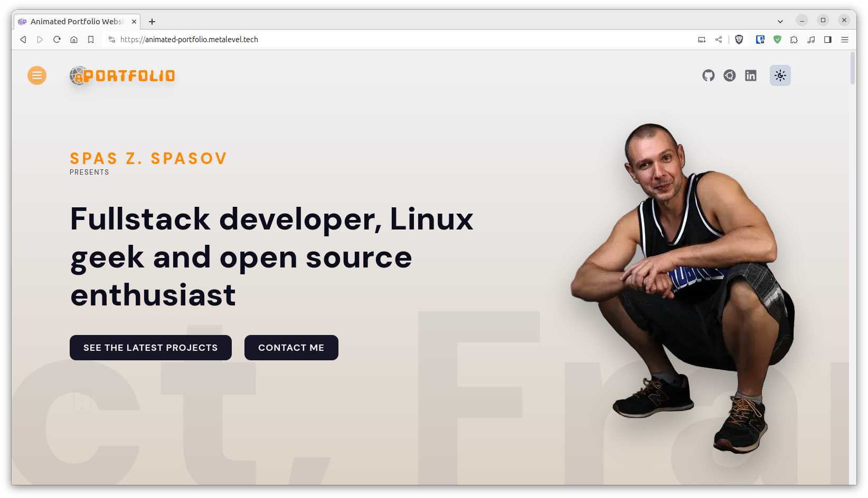Open the browser main hamburger menu
This screenshot has height=498, width=868.
pos(845,40)
